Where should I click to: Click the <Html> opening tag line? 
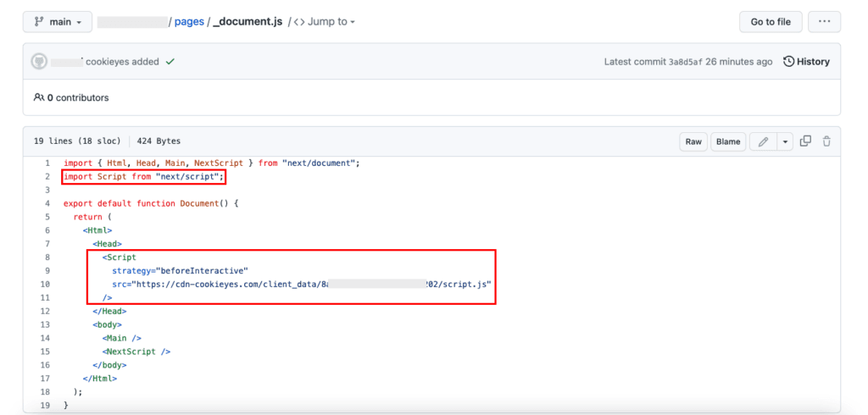pos(97,230)
